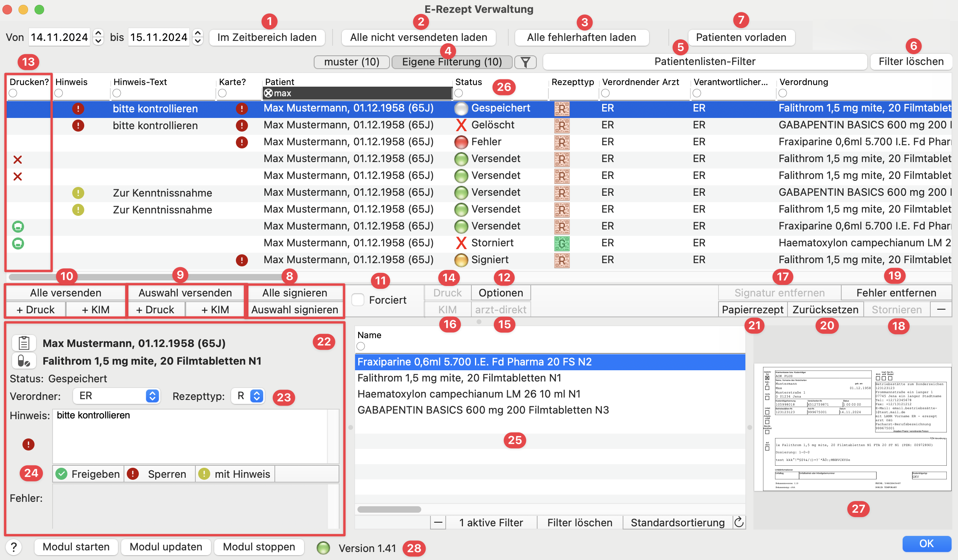
Task: Click the funnel filter icon button
Action: [x=526, y=62]
